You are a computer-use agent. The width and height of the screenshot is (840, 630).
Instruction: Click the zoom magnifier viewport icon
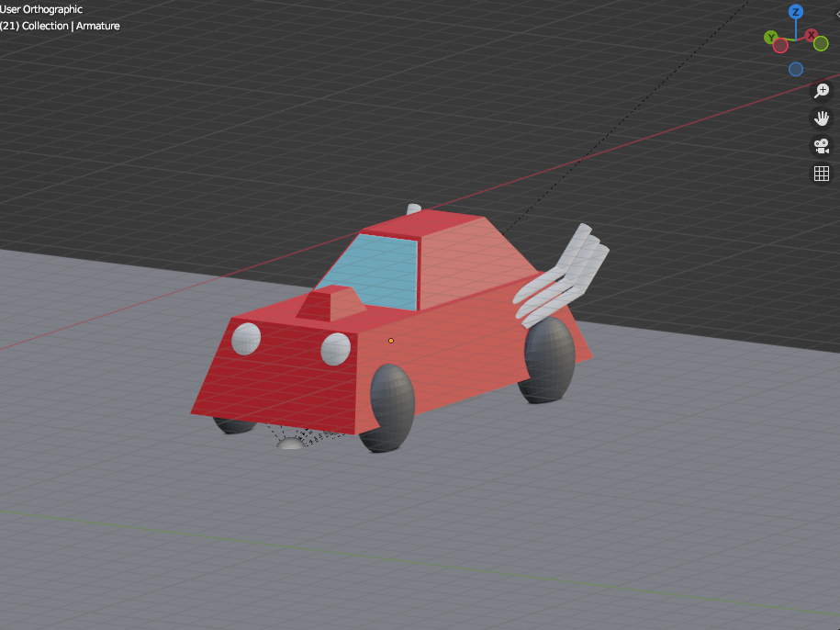click(x=822, y=91)
